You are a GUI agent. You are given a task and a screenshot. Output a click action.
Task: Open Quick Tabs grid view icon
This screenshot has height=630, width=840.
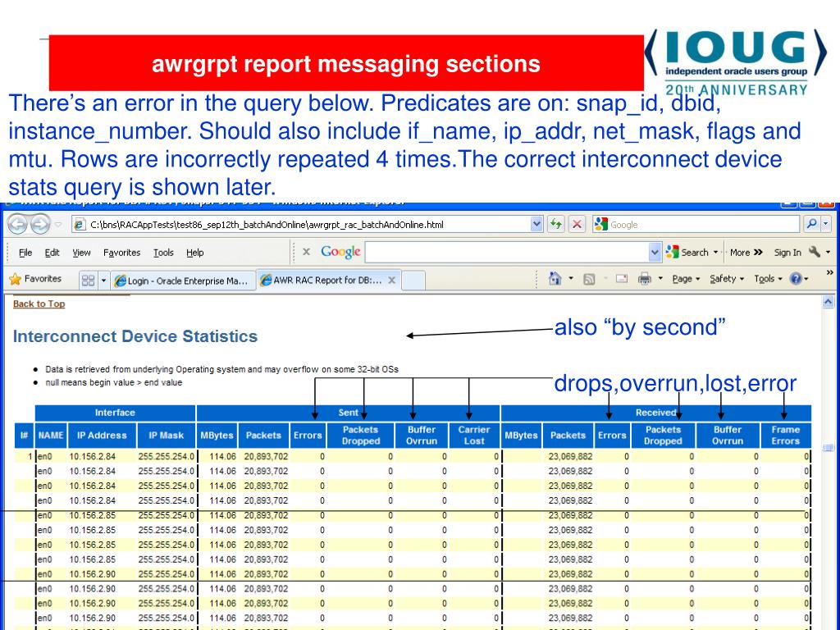(x=89, y=281)
